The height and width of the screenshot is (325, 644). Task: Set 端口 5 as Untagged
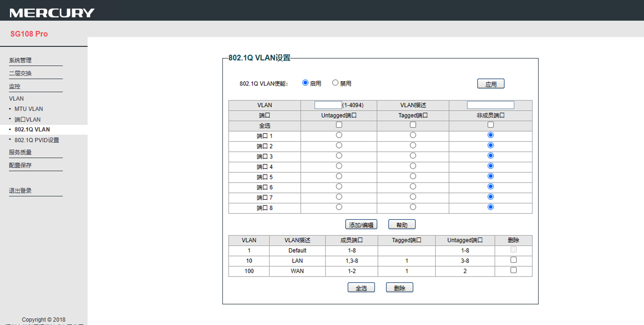(339, 176)
